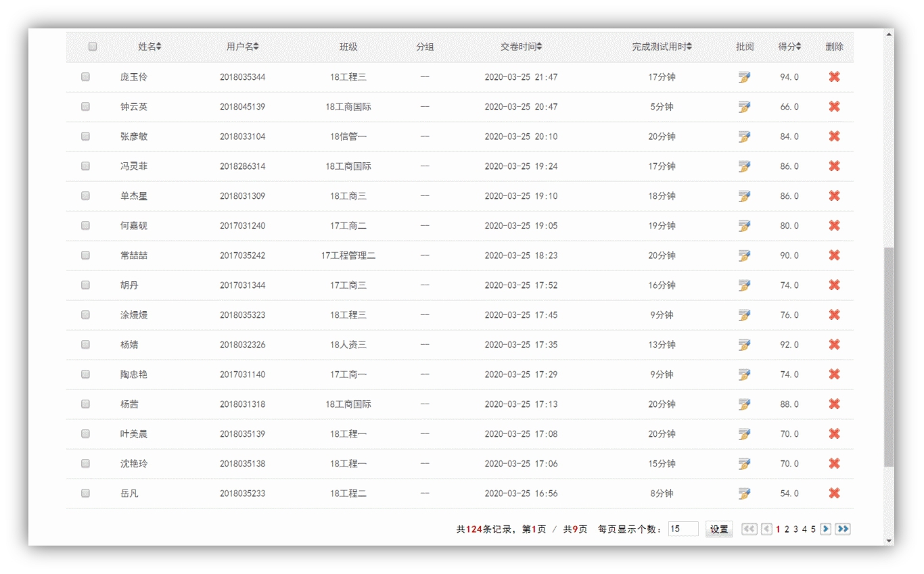Click the per-page count input field
The width and height of the screenshot is (924, 574).
click(683, 529)
